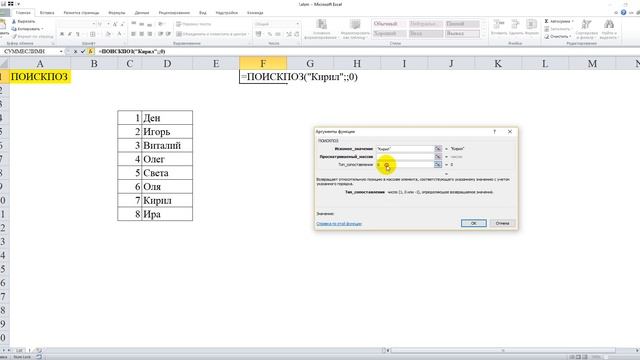Cancel the formula entry with the X icon
The height and width of the screenshot is (360, 640).
pyautogui.click(x=76, y=51)
